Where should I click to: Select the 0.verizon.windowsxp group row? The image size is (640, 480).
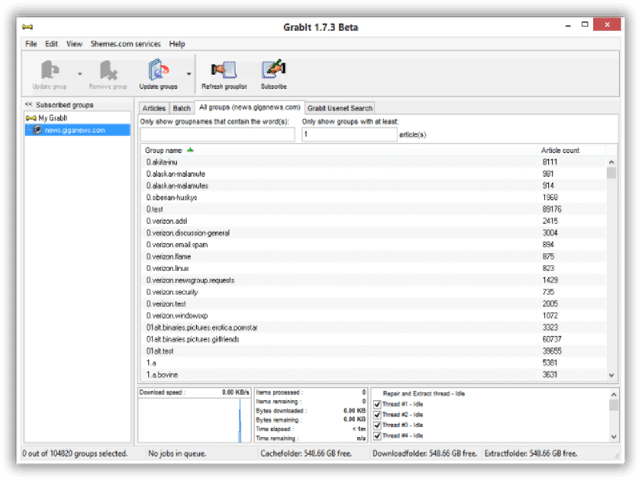pyautogui.click(x=373, y=316)
